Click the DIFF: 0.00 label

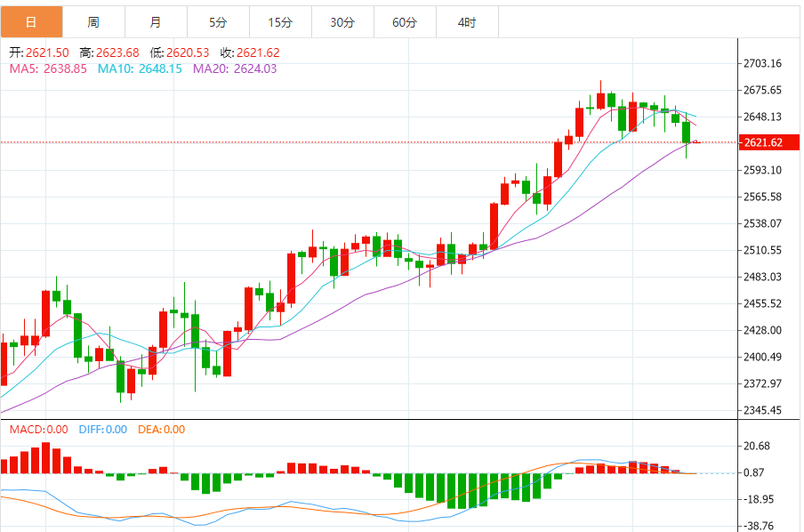coord(103,430)
